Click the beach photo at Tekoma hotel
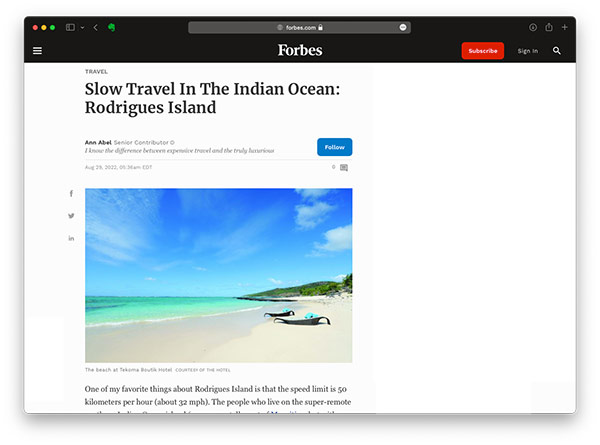 tap(218, 275)
